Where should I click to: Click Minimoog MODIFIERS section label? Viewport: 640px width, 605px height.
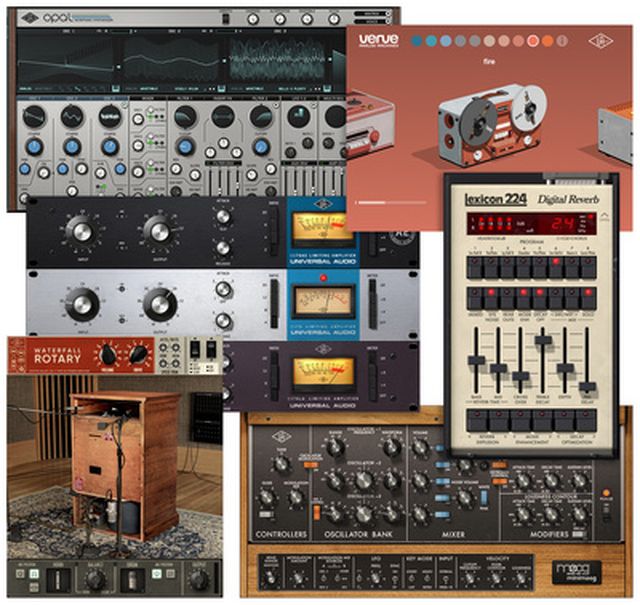(549, 534)
